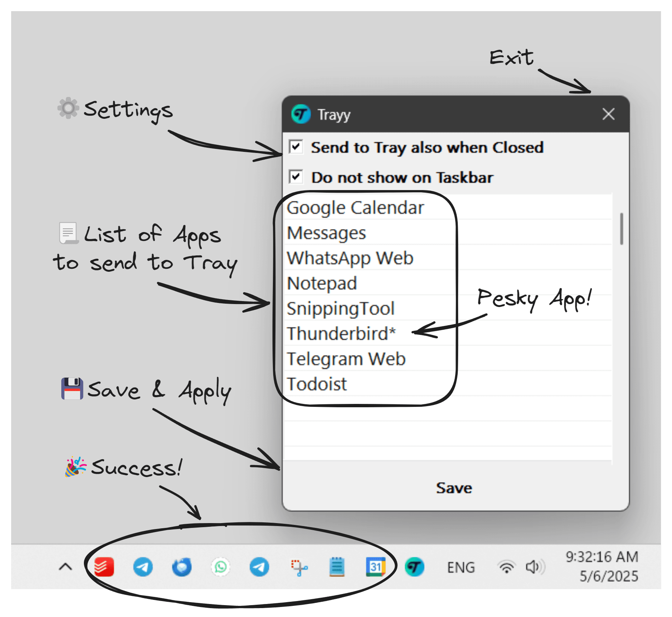
Task: Open the first Telegram tray icon next to Todoist
Action: [143, 567]
